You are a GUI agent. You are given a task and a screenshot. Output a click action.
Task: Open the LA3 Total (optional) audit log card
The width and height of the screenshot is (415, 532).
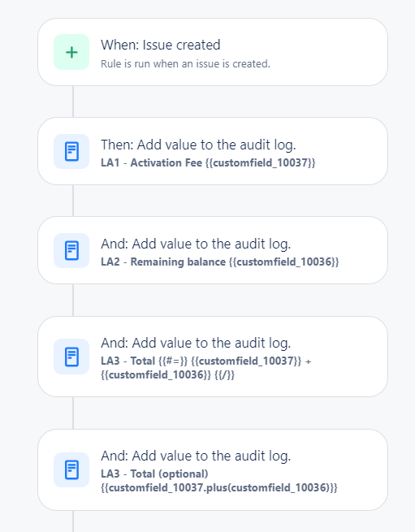(213, 470)
